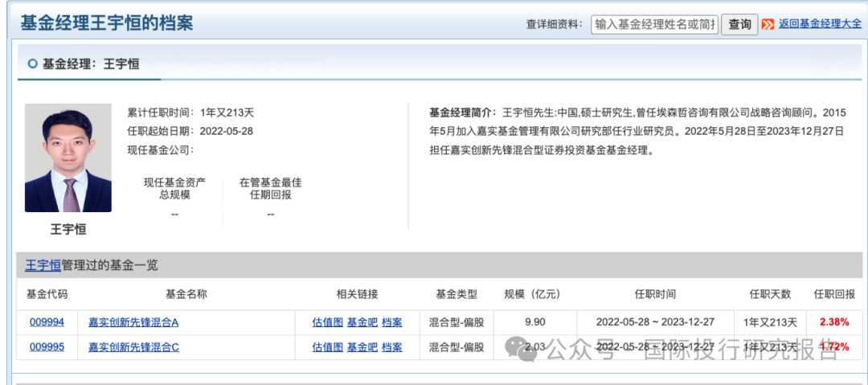Open the 王宇恒 link in the fund list header

tap(43, 265)
